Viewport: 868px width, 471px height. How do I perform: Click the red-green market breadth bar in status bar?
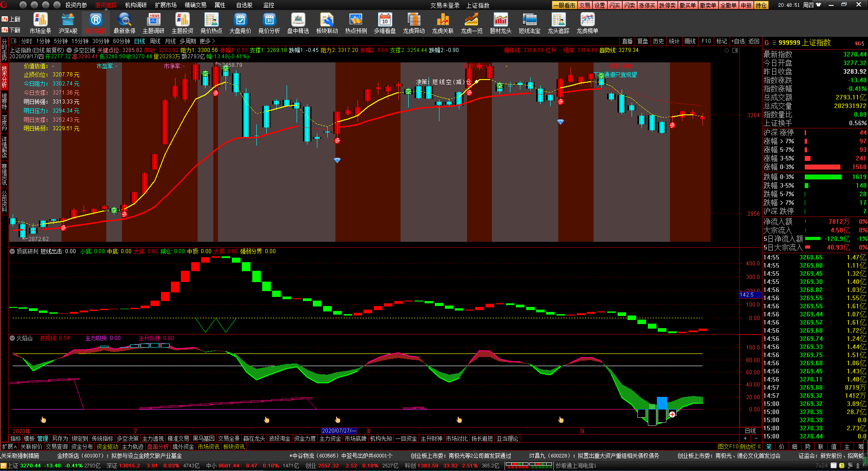[x=529, y=465]
